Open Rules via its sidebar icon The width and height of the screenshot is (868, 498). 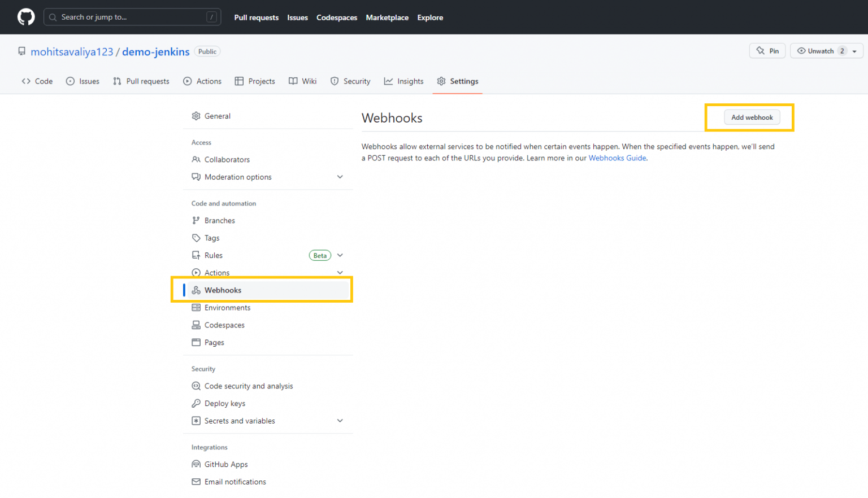tap(196, 255)
